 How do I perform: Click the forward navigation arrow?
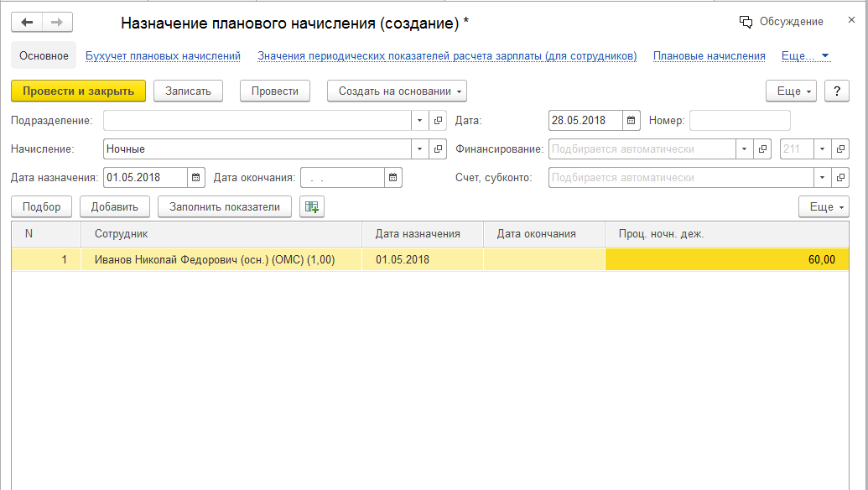pos(57,23)
